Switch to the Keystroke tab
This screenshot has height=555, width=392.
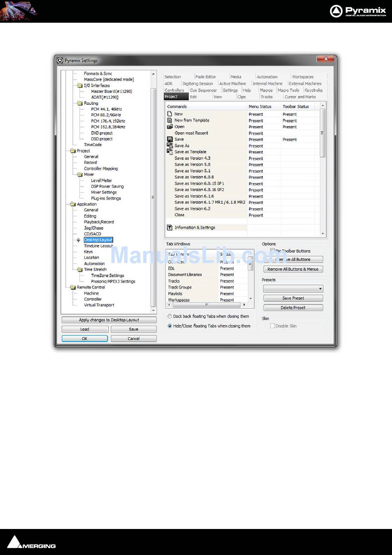314,90
